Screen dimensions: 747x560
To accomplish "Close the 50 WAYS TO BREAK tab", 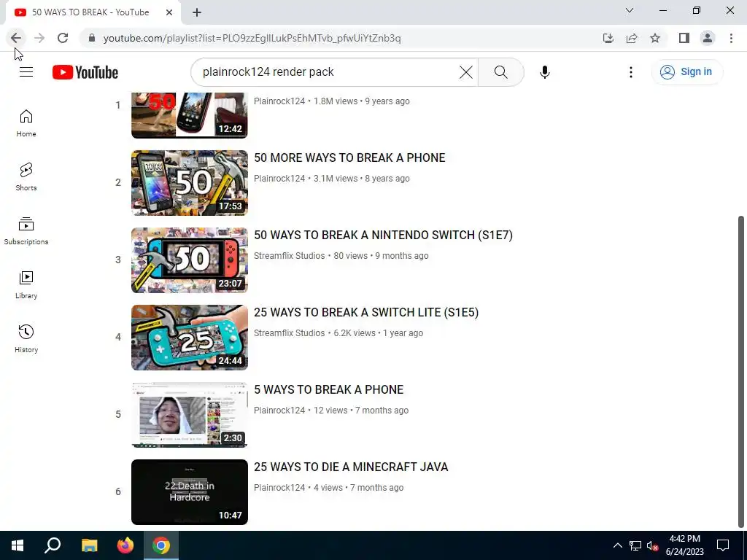I will 169,12.
